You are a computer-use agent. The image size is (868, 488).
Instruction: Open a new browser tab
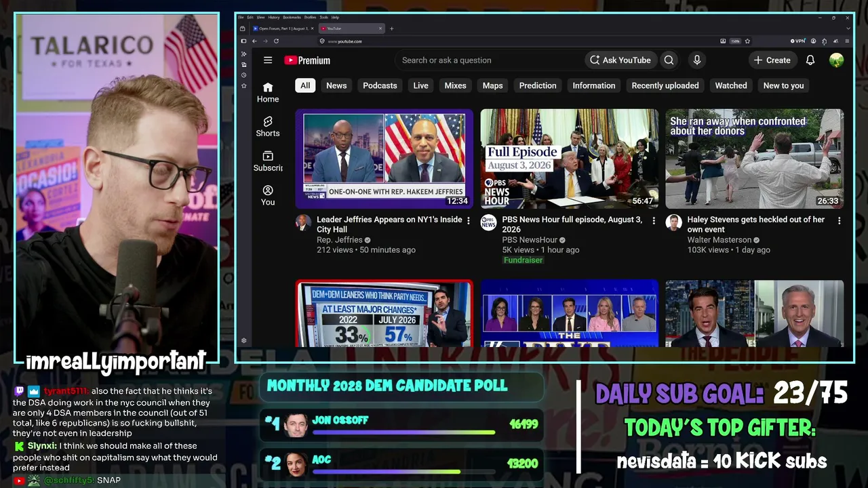(x=391, y=28)
